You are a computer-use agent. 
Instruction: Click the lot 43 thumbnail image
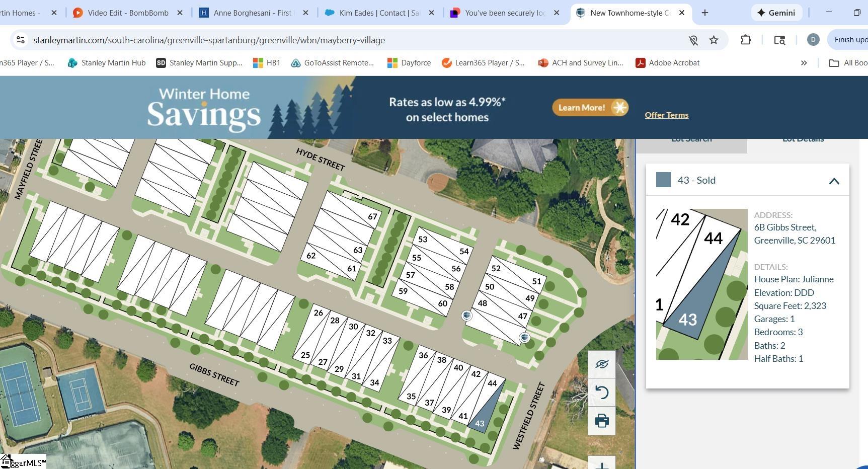[x=701, y=284]
